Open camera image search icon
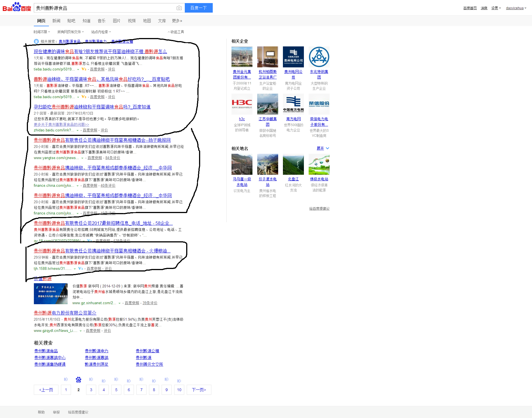 tap(179, 8)
